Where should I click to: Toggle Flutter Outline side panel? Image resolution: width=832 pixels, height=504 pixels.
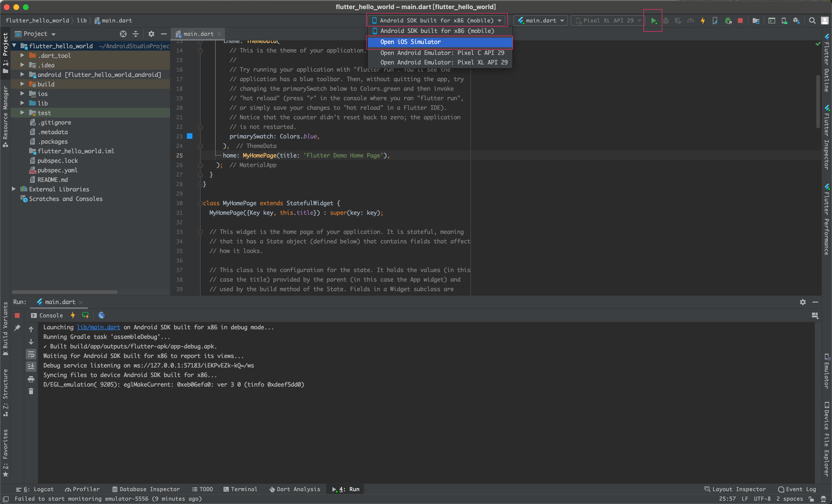(826, 63)
